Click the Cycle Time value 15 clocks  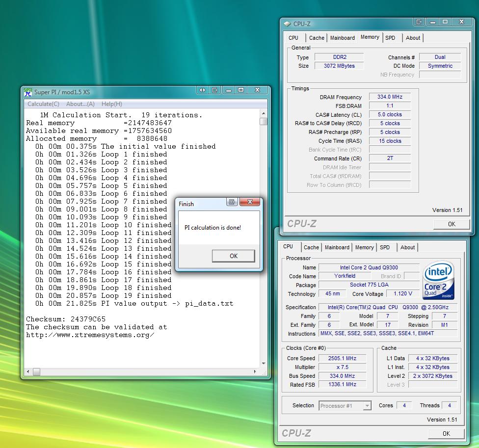click(x=390, y=141)
